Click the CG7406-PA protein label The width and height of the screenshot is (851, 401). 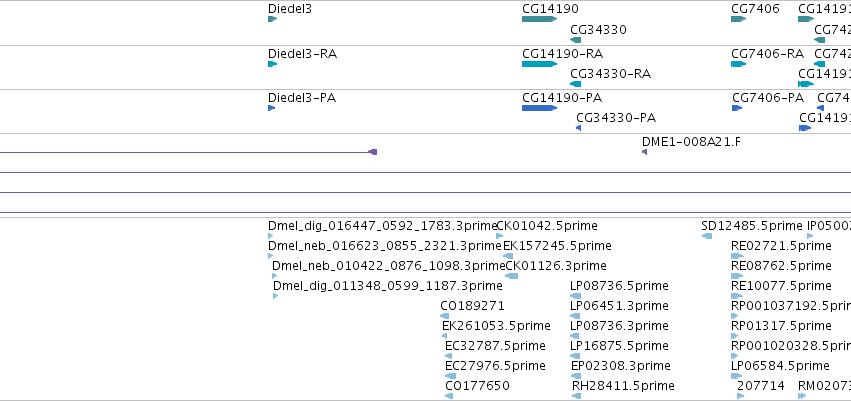point(768,98)
